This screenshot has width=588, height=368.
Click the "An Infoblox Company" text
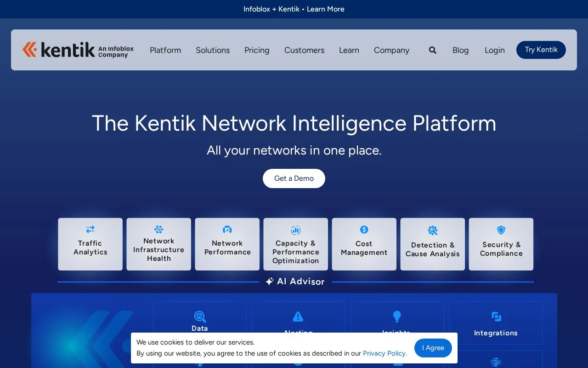(116, 52)
